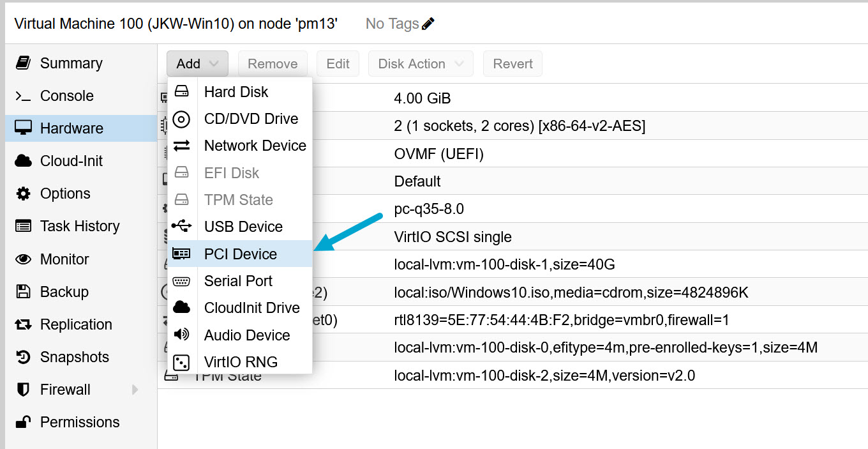This screenshot has height=449, width=868.
Task: Click the Edit button in toolbar
Action: pyautogui.click(x=338, y=64)
